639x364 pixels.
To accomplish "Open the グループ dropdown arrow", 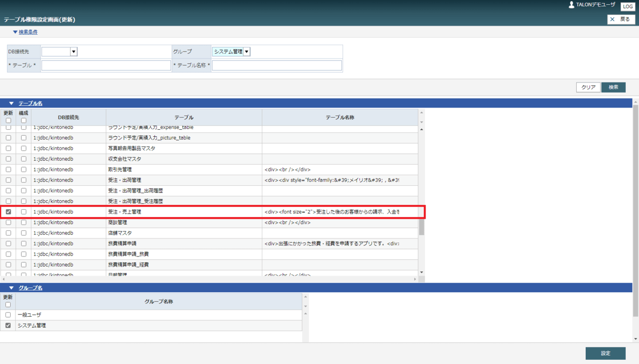I will 247,52.
